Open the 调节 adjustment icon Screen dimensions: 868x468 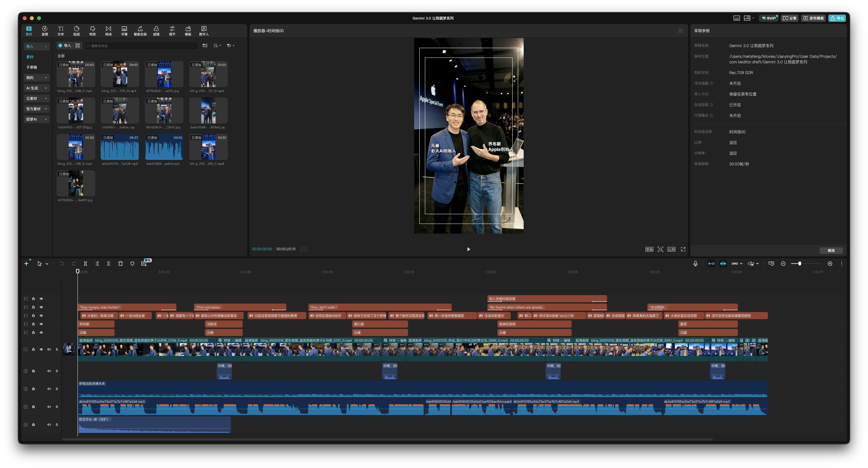(172, 31)
